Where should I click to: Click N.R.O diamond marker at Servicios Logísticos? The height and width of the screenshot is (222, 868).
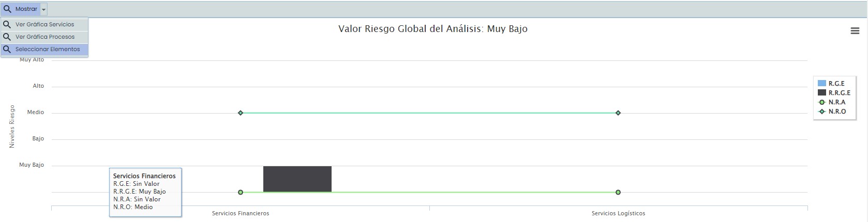(x=618, y=113)
